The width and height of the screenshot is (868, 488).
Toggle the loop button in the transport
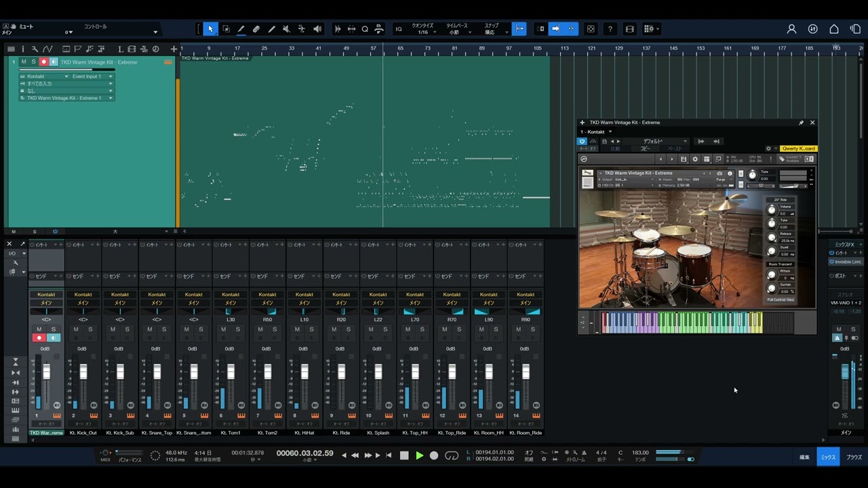coord(452,455)
